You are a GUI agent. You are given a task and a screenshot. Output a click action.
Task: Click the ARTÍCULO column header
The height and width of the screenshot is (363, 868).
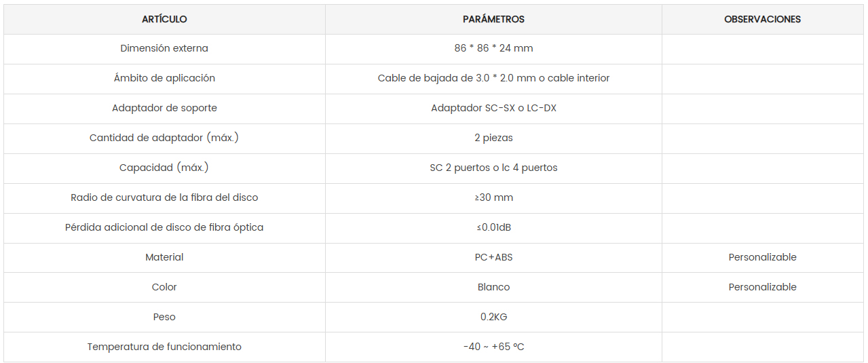pos(164,19)
